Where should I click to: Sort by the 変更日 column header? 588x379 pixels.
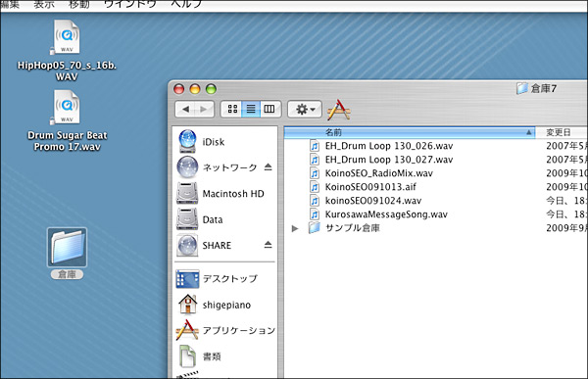(x=561, y=132)
